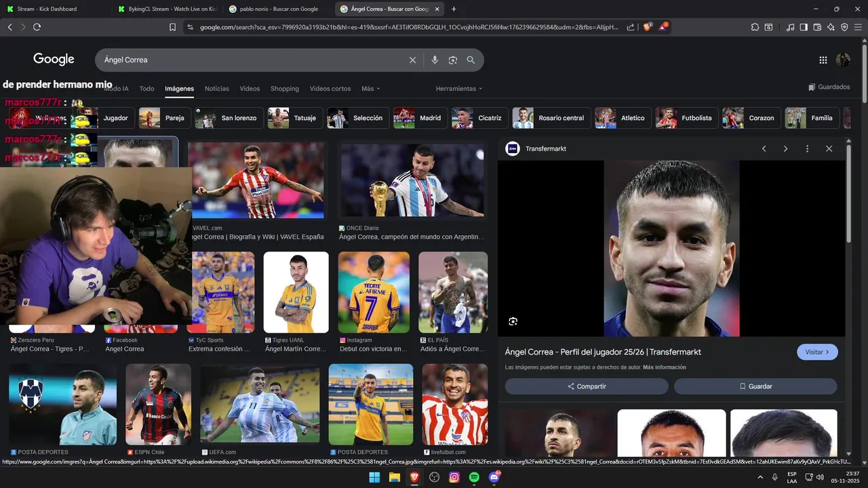868x488 pixels.
Task: Open the Google account avatar
Action: [x=844, y=60]
